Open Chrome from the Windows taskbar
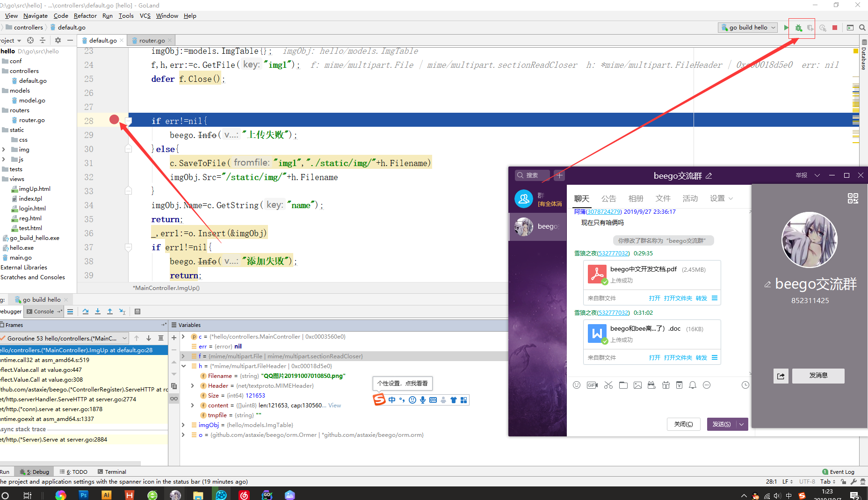Viewport: 868px width, 500px height. 60,495
